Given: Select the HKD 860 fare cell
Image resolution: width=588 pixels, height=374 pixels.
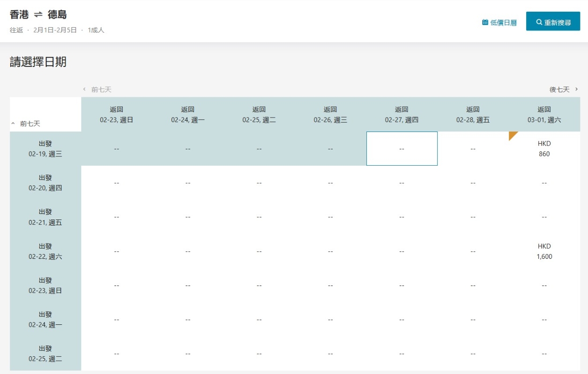Looking at the screenshot, I should 544,149.
